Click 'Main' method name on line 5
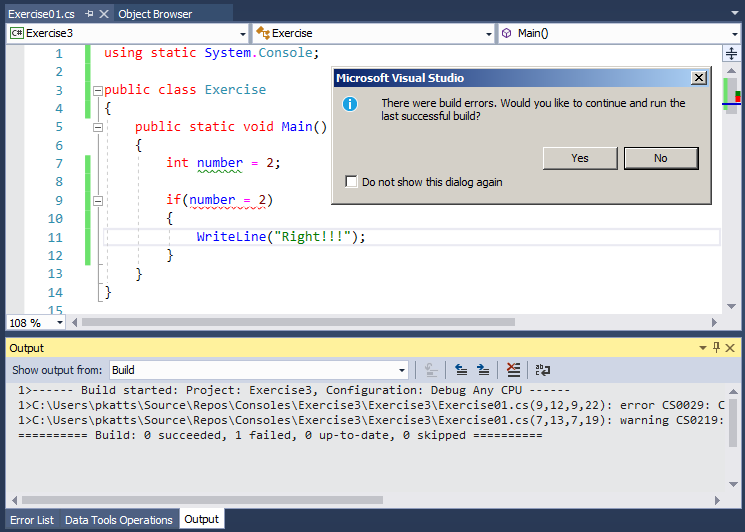The width and height of the screenshot is (745, 532). coord(296,127)
